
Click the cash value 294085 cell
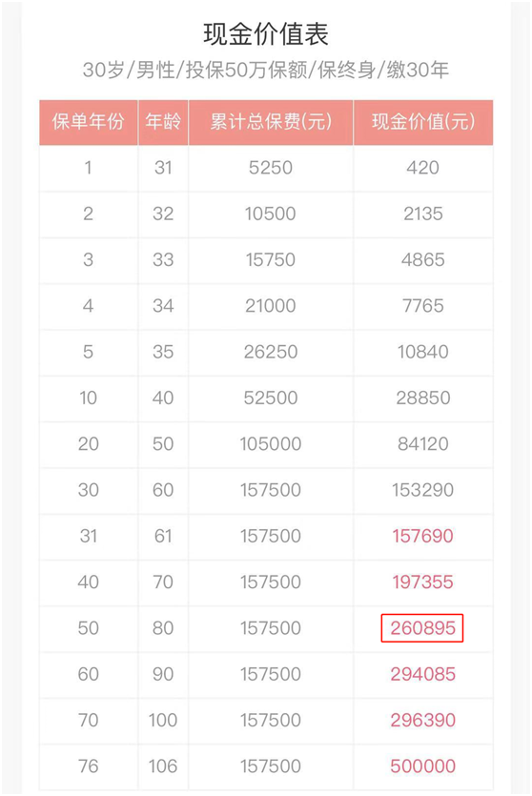click(423, 674)
